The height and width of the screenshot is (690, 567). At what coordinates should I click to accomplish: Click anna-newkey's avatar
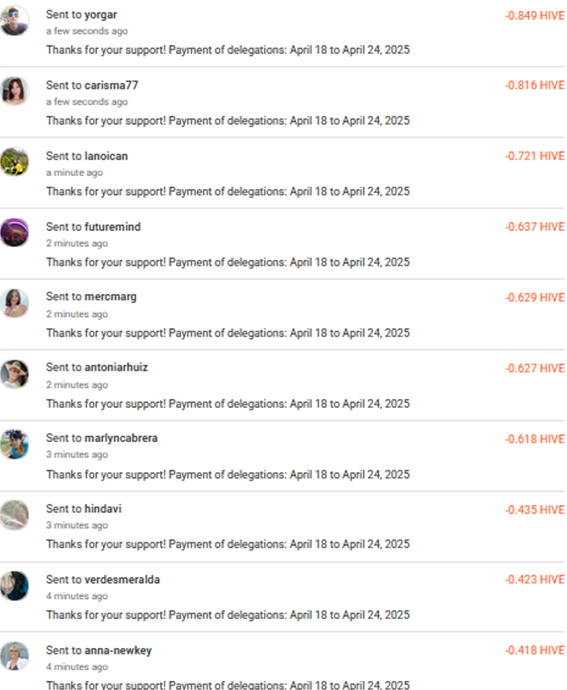(x=15, y=656)
